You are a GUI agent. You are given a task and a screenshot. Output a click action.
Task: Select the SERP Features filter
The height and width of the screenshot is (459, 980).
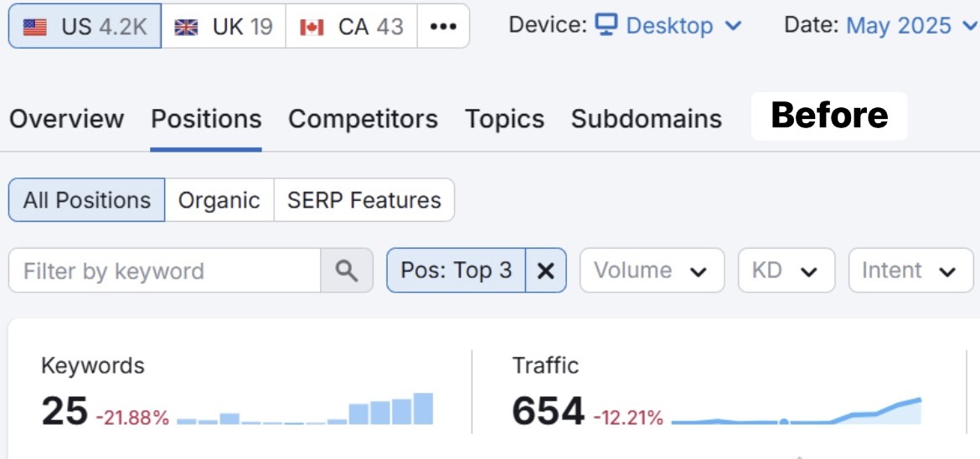(x=364, y=200)
